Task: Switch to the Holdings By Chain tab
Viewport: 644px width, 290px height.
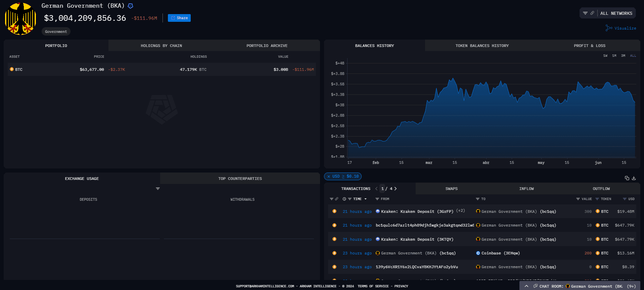Action: pos(161,45)
